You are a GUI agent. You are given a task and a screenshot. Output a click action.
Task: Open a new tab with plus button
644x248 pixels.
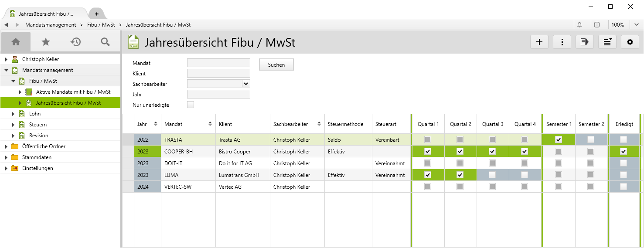tap(97, 14)
